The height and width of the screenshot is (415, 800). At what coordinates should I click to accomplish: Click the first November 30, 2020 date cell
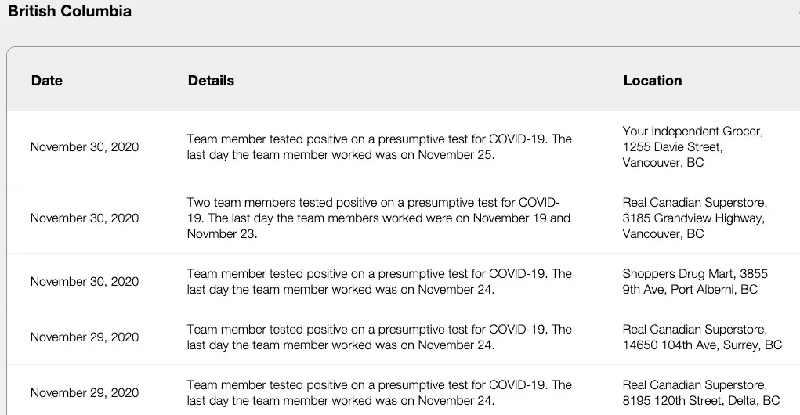[84, 147]
